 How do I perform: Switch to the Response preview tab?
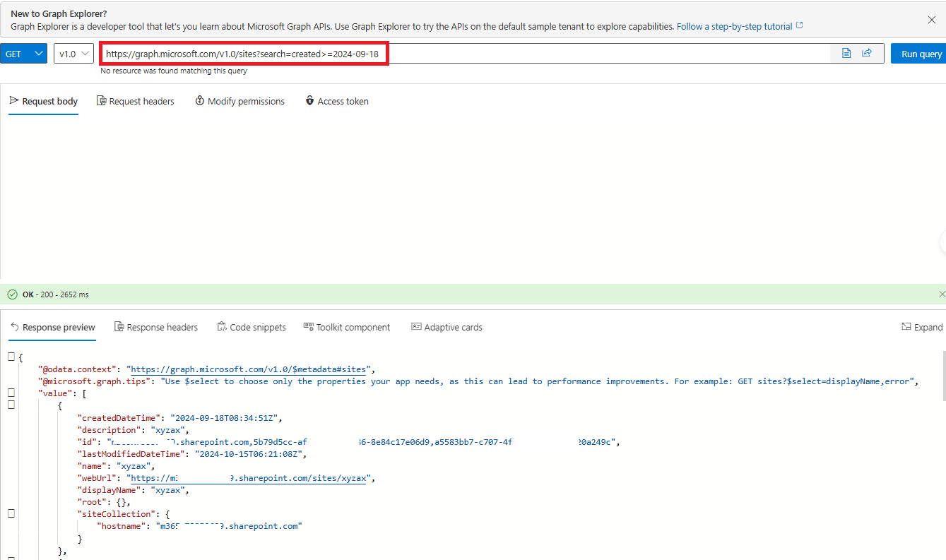pyautogui.click(x=52, y=327)
